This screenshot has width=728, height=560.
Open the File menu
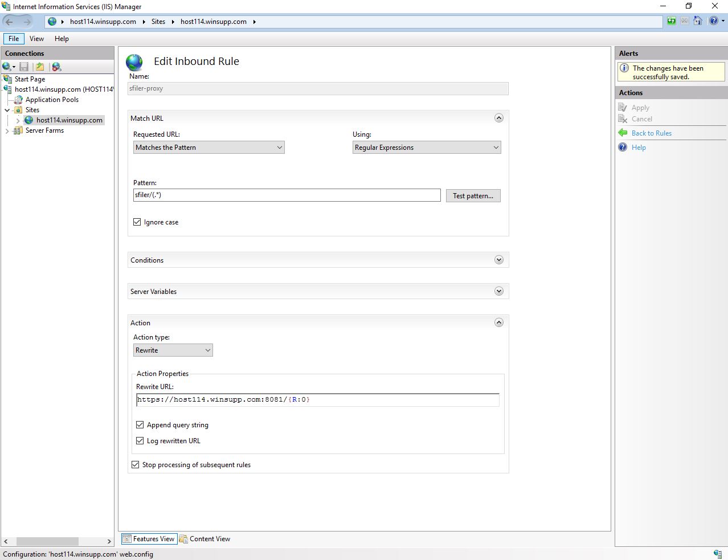coord(14,39)
